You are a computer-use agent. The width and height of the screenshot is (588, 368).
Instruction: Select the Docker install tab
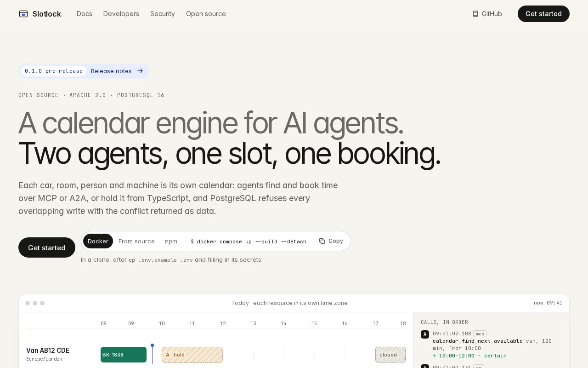(x=98, y=241)
